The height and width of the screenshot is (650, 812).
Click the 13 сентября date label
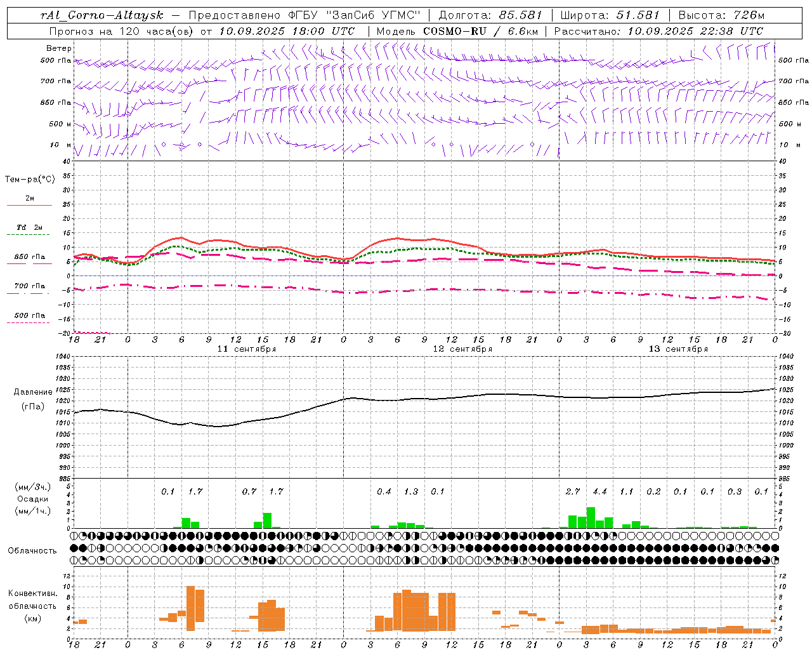click(678, 349)
